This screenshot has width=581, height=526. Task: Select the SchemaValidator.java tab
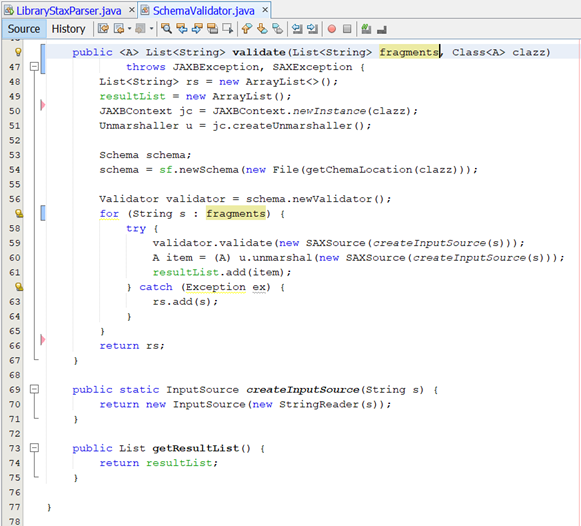(203, 11)
